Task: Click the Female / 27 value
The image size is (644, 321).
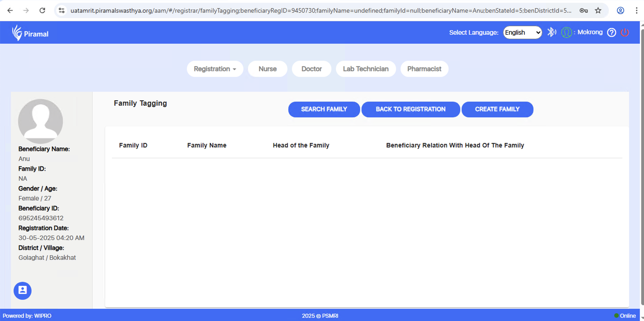Action: (x=35, y=198)
